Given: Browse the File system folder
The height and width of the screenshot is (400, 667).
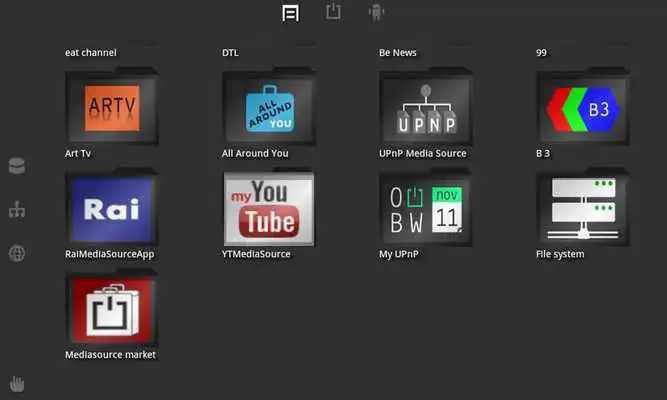Looking at the screenshot, I should coord(582,208).
